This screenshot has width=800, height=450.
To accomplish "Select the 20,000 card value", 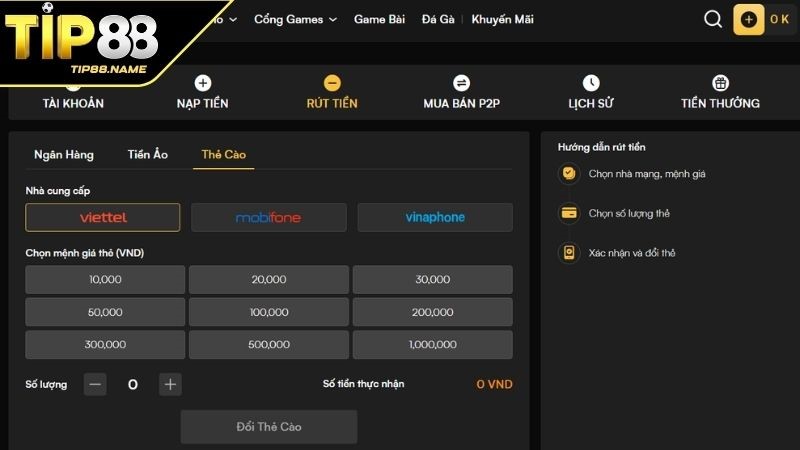I will pyautogui.click(x=269, y=280).
